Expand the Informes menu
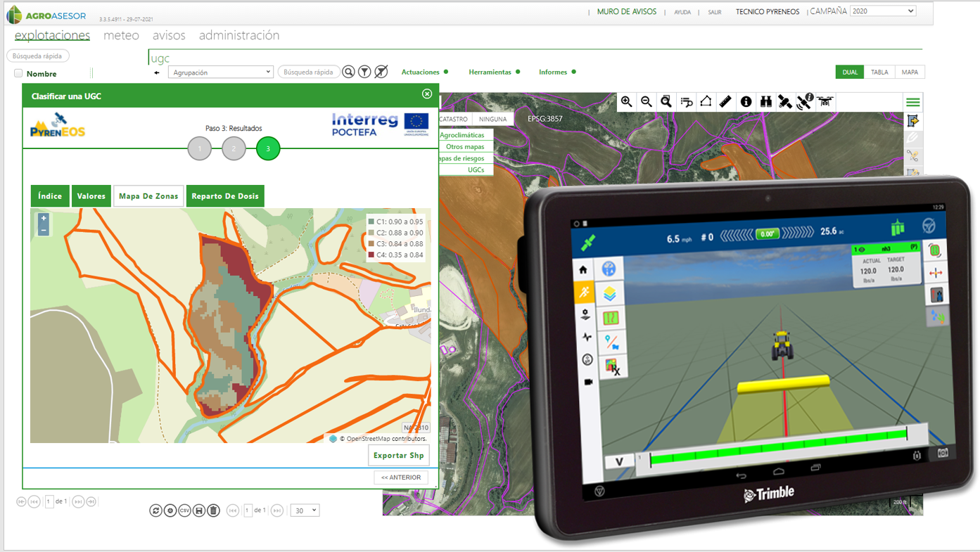 pyautogui.click(x=557, y=72)
